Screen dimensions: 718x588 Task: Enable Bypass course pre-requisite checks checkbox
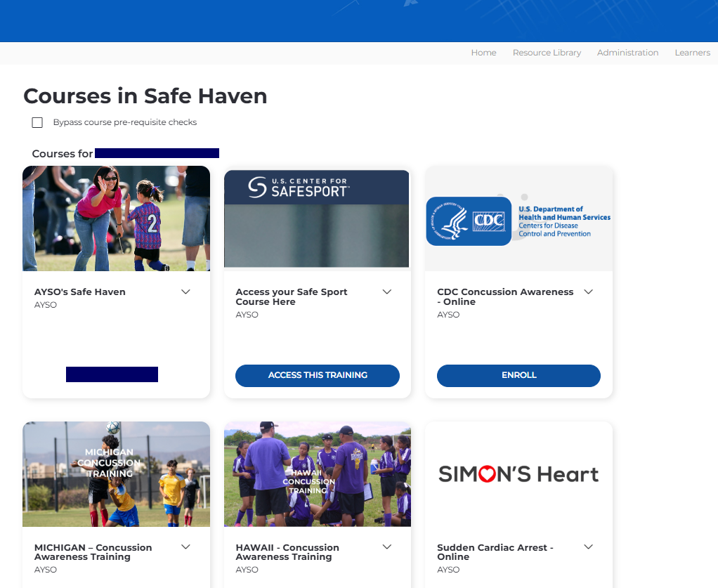coord(37,123)
